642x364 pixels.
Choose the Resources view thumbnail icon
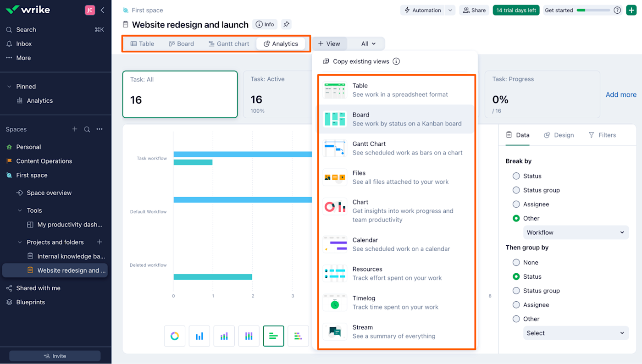pyautogui.click(x=335, y=273)
